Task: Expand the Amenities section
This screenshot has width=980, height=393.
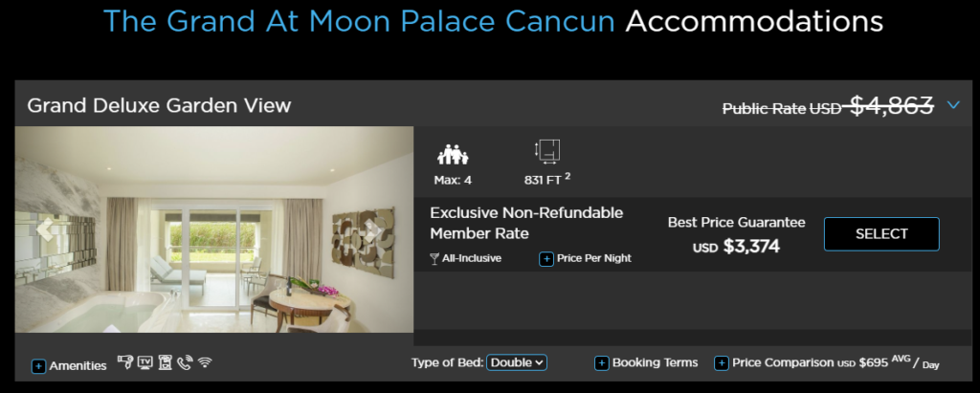Action: pyautogui.click(x=39, y=366)
